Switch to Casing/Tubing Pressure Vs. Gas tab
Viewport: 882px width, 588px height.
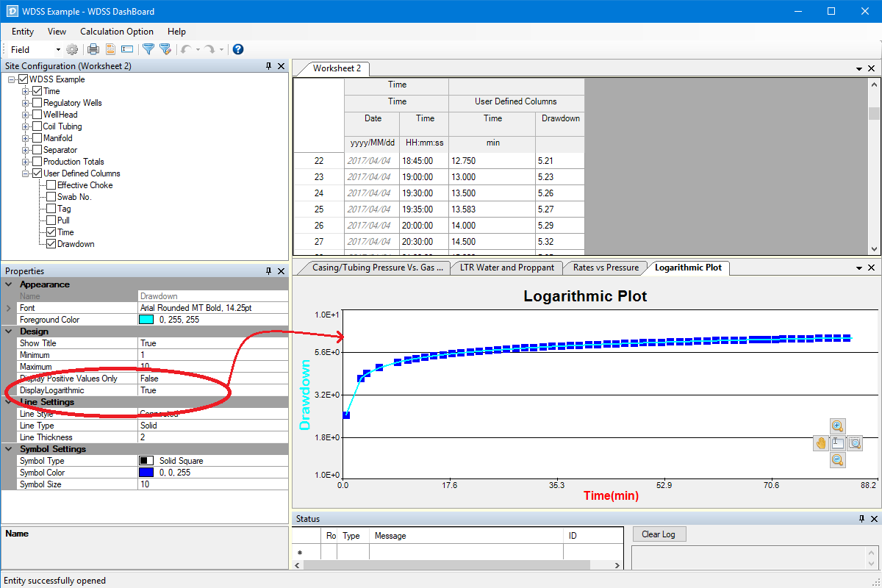[378, 268]
